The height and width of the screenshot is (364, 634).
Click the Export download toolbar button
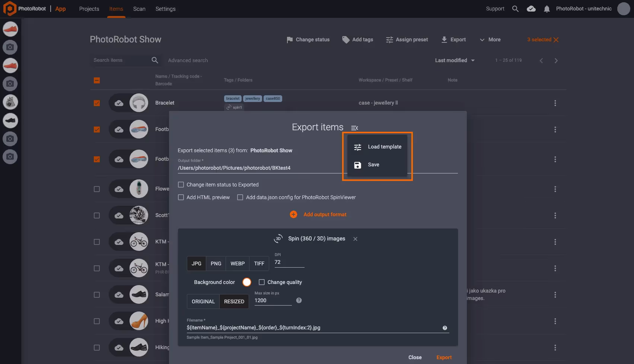click(x=453, y=39)
